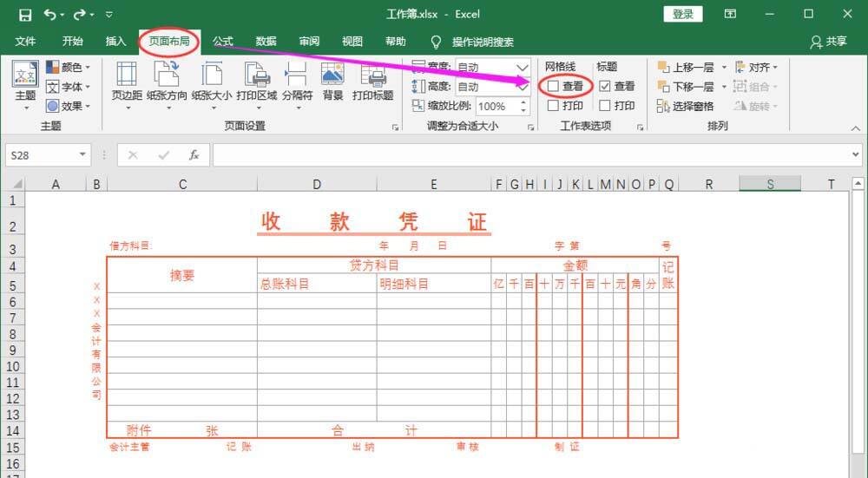Click the 登录 sign-in button
The width and height of the screenshot is (868, 478).
coord(682,15)
